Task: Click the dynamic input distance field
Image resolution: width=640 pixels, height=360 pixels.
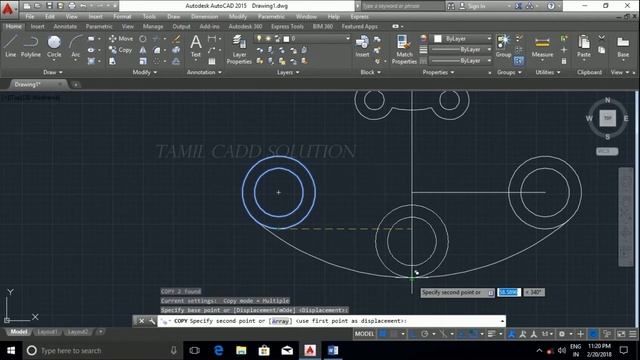Action: point(509,292)
